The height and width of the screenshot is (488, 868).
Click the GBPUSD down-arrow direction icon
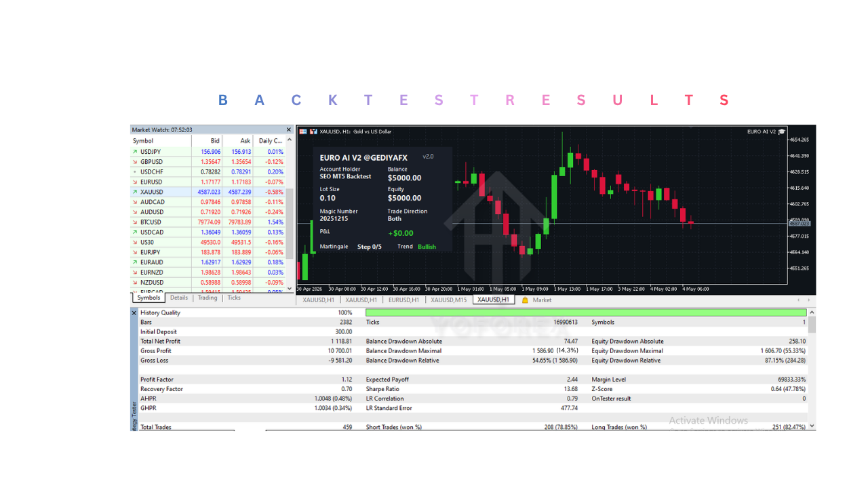135,162
